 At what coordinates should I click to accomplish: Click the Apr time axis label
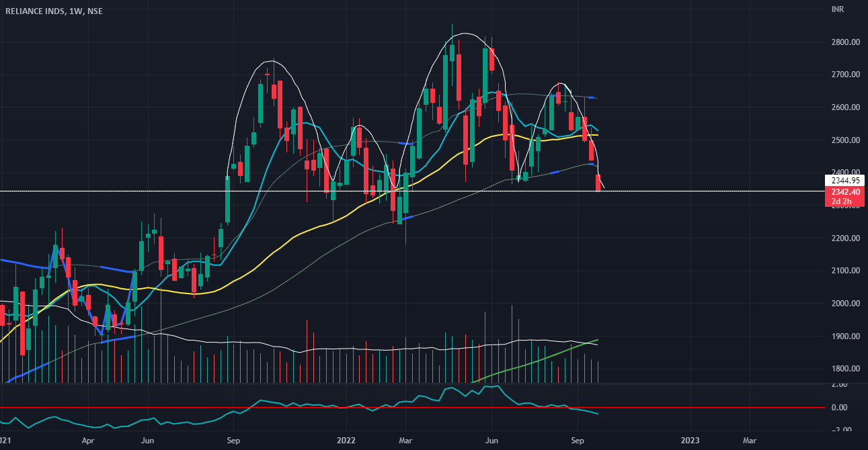tap(87, 442)
